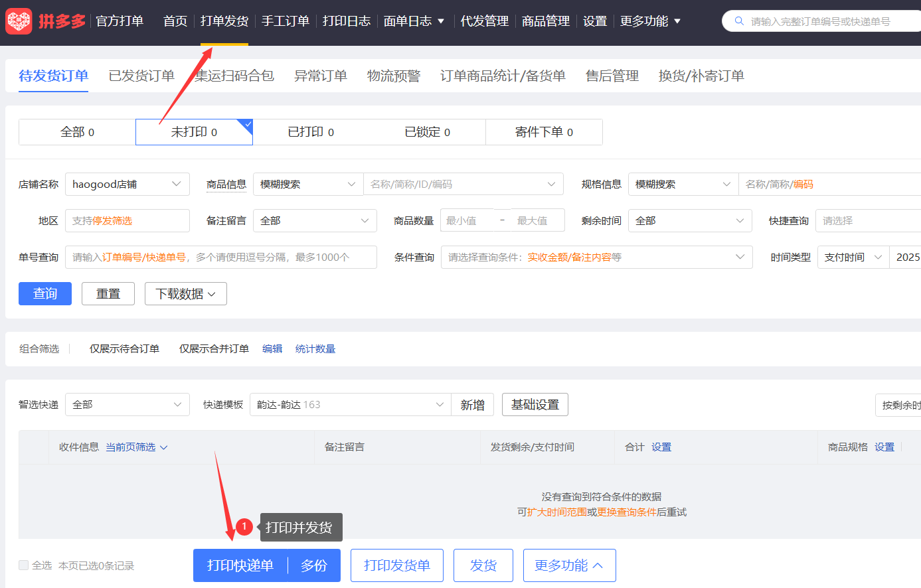Switch to the 已发货订单 tab
The height and width of the screenshot is (588, 921).
click(x=141, y=76)
